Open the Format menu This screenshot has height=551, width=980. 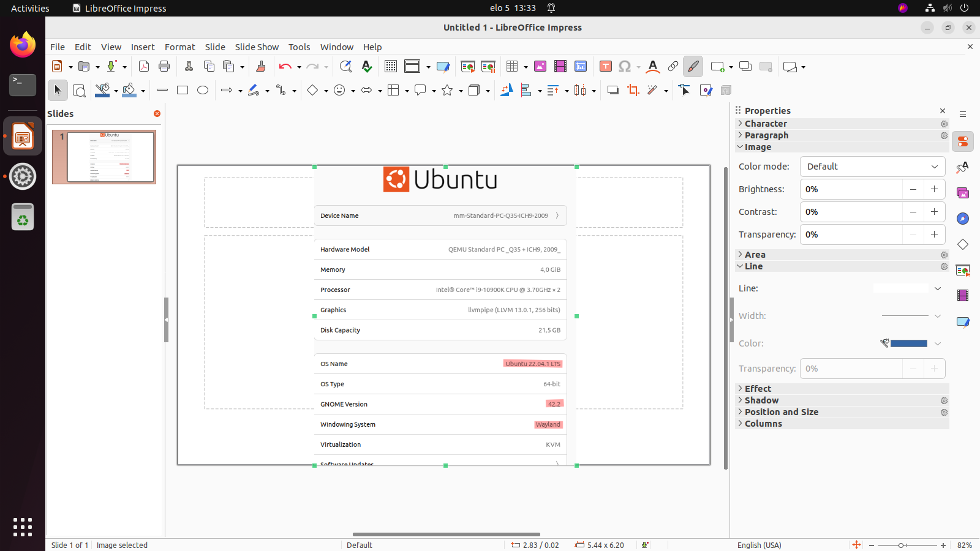(180, 47)
